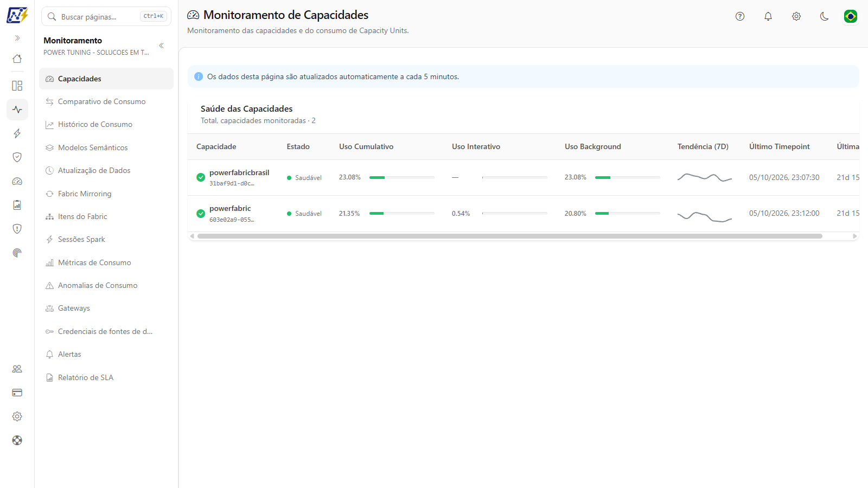Click the scrollbar right arrow

855,236
